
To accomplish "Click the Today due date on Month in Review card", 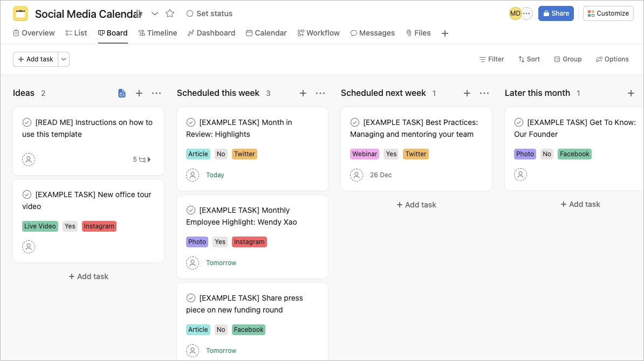I will pyautogui.click(x=215, y=175).
